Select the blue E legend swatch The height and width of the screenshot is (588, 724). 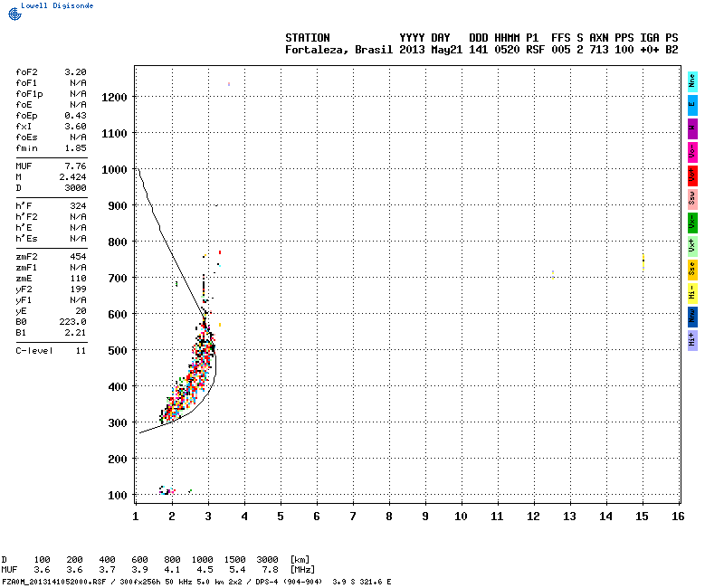(x=692, y=105)
